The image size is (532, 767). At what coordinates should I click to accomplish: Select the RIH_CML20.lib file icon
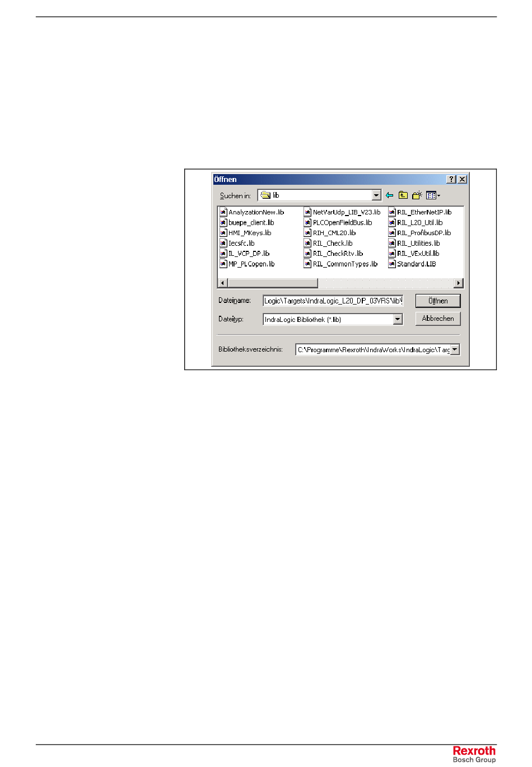[307, 233]
